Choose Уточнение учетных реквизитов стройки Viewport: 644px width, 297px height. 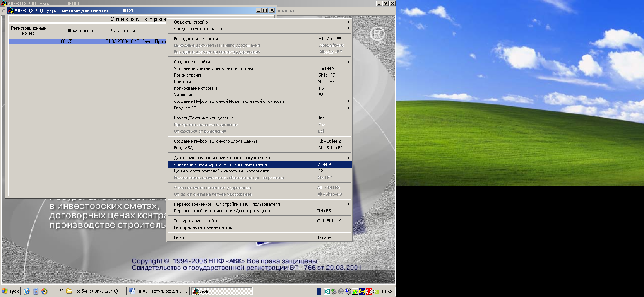(x=260, y=68)
